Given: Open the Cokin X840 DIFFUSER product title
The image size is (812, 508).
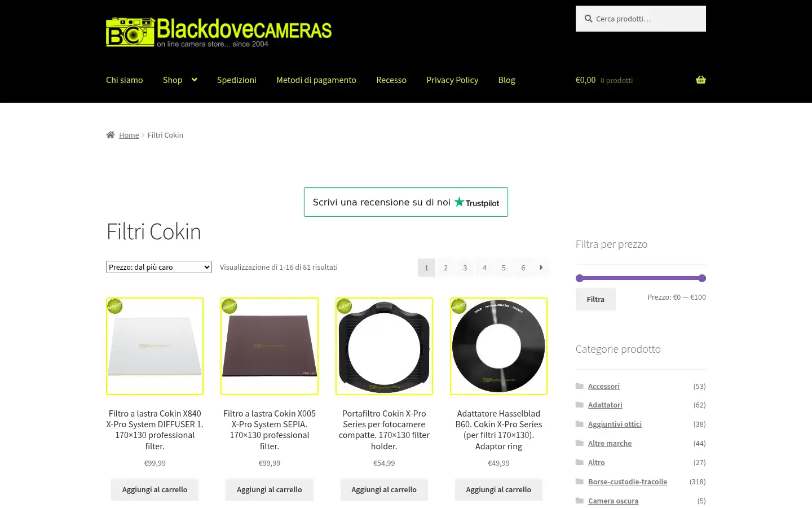Looking at the screenshot, I should (x=155, y=430).
